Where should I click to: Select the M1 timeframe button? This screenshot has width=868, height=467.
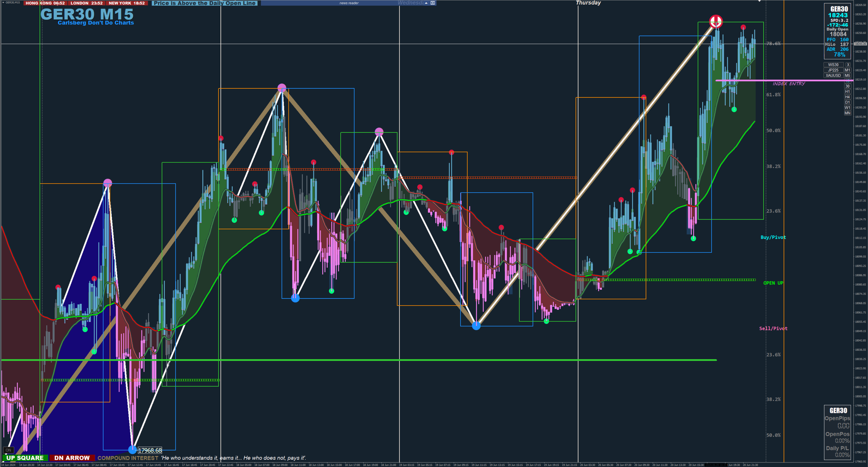(847, 70)
